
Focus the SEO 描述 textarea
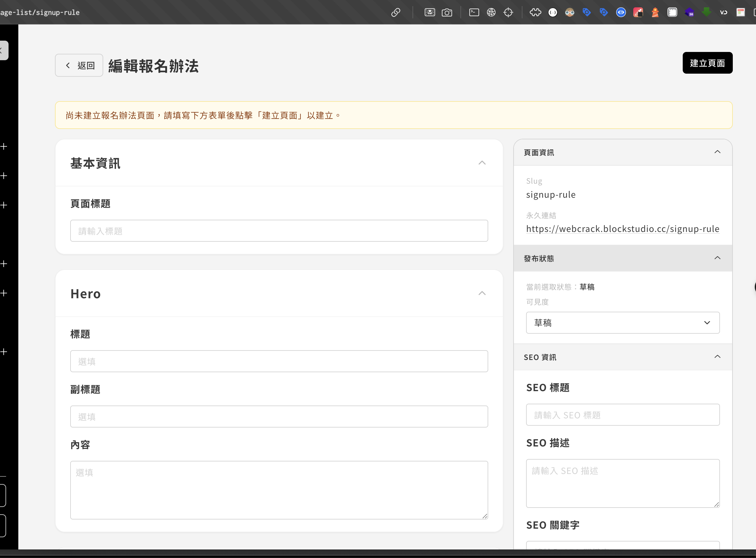pyautogui.click(x=622, y=483)
